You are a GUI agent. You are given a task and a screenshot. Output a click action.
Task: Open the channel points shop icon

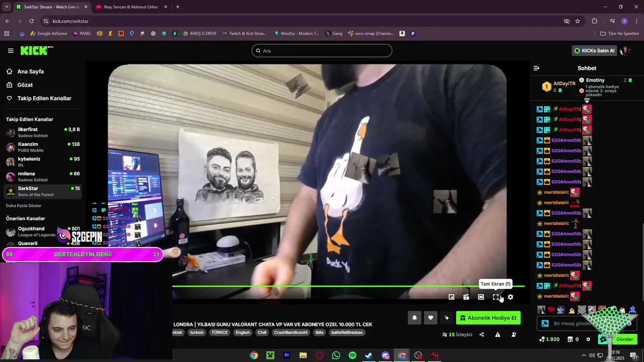click(x=570, y=339)
